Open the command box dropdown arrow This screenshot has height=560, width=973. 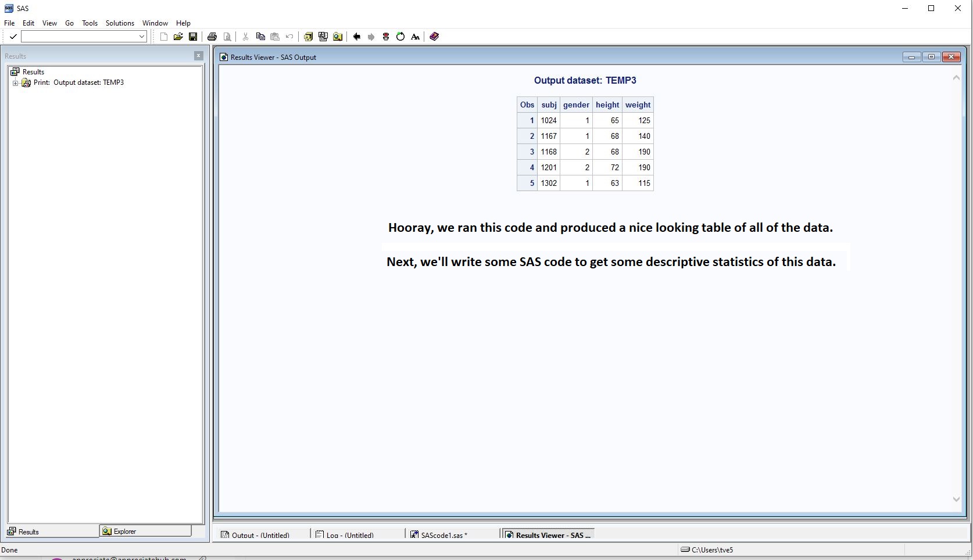141,37
